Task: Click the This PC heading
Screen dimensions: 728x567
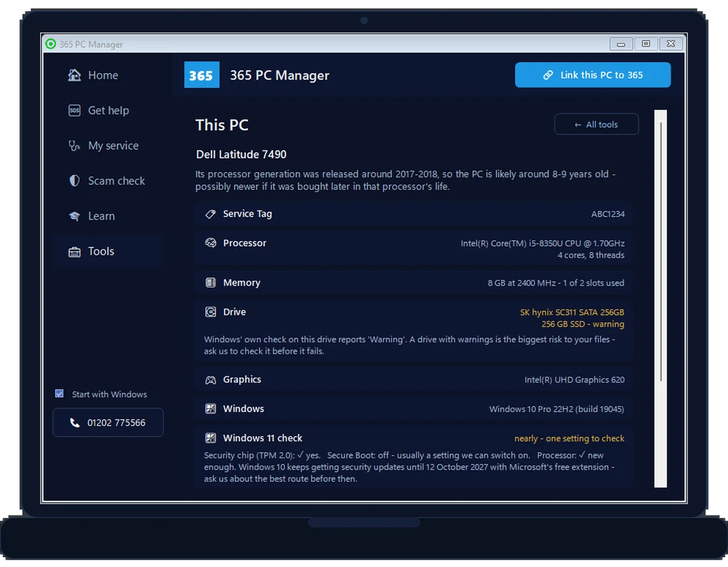Action: pyautogui.click(x=222, y=125)
